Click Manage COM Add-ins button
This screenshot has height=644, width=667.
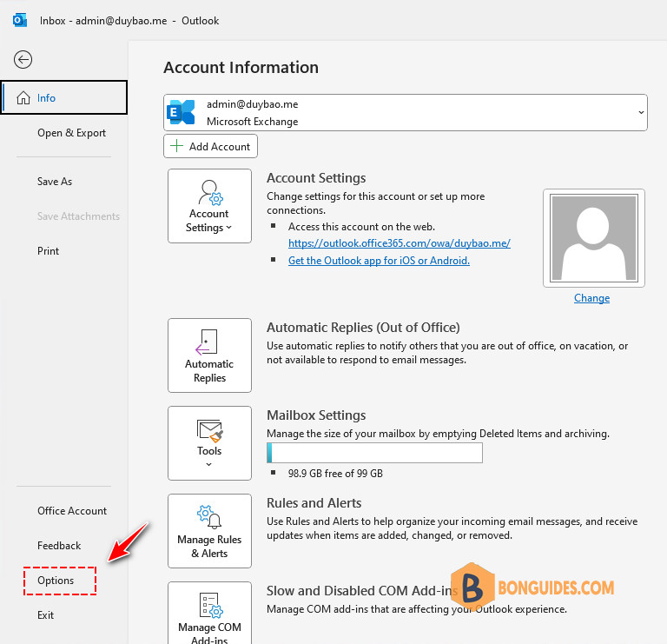tap(209, 614)
